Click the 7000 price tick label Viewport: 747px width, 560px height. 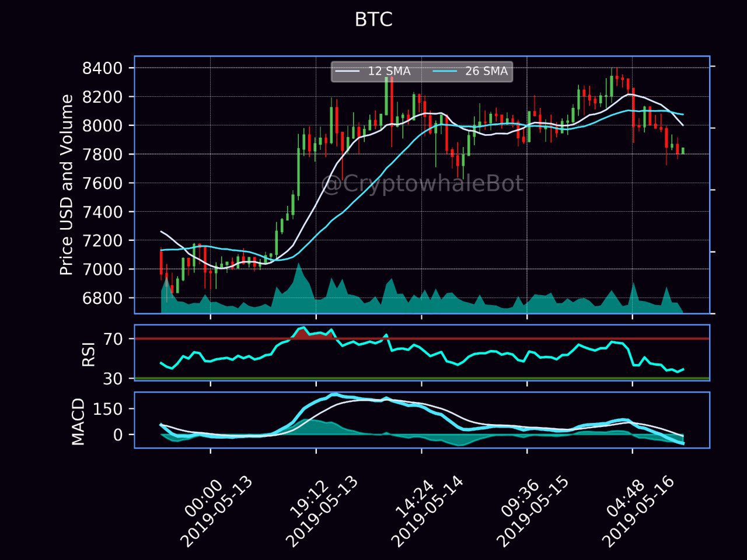102,269
